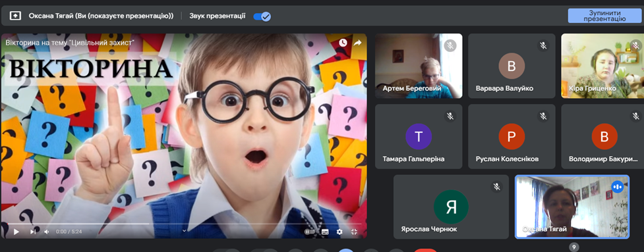Exit video full screen mode
This screenshot has height=252, width=644.
(x=354, y=232)
